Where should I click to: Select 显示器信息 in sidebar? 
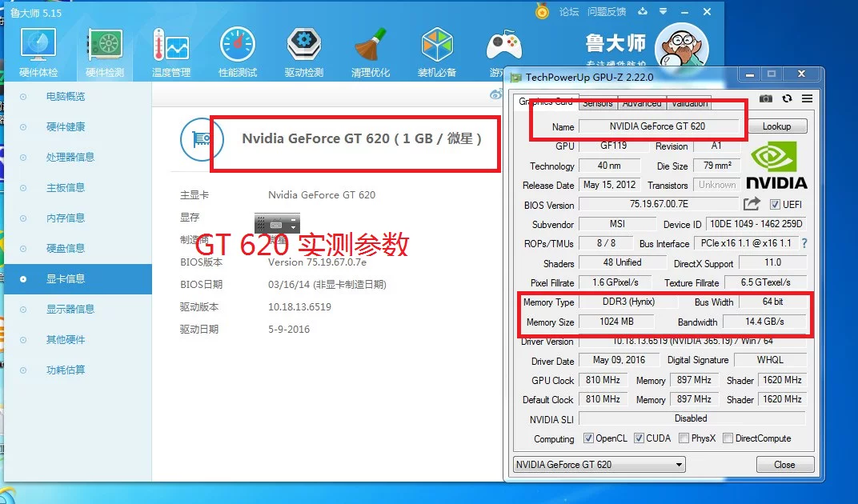pyautogui.click(x=70, y=309)
